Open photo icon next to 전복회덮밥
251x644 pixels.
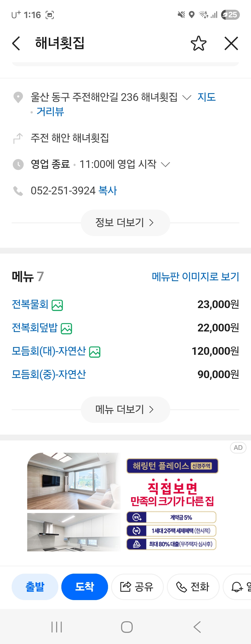coord(67,328)
